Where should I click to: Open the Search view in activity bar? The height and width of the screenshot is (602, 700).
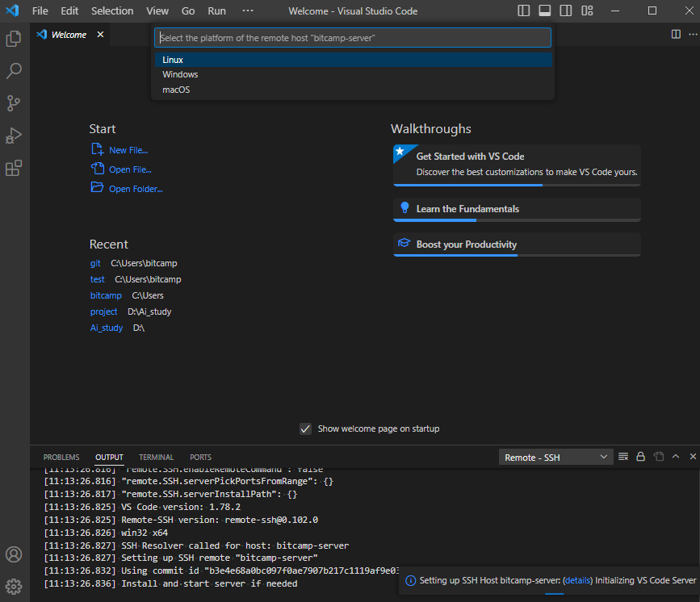tap(14, 70)
